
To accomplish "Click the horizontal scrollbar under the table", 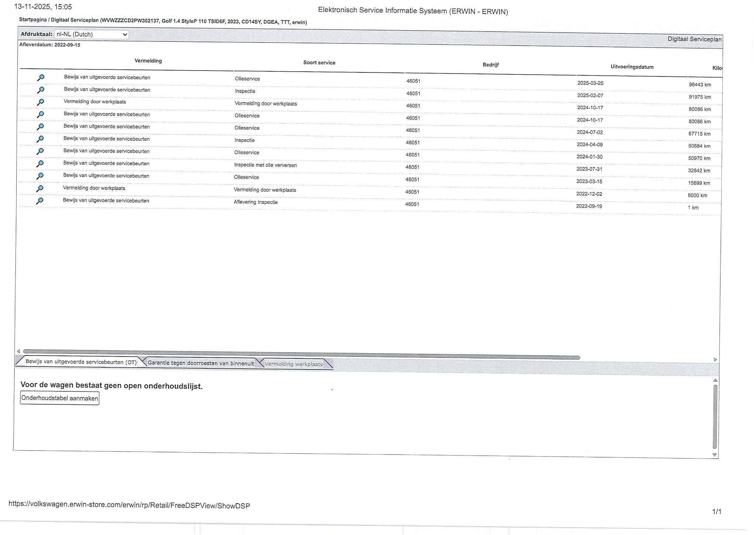I will 301,354.
